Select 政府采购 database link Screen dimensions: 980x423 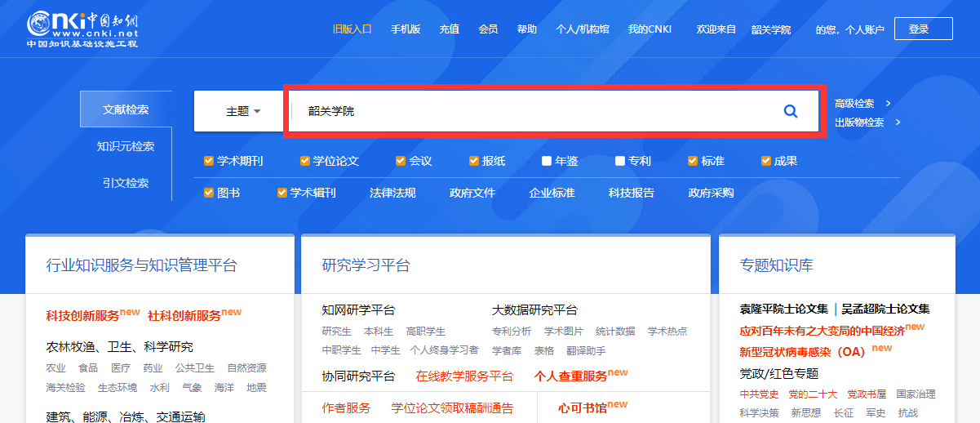click(x=711, y=193)
